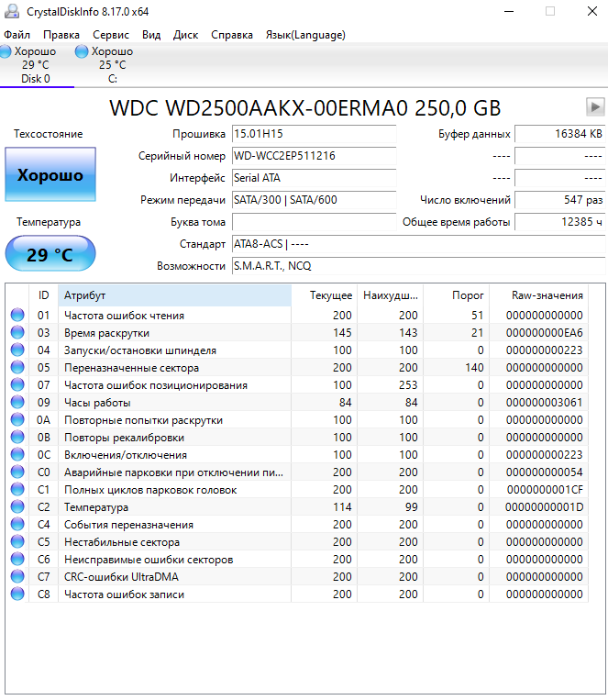Select the Часы работы attribute name

tap(97, 403)
